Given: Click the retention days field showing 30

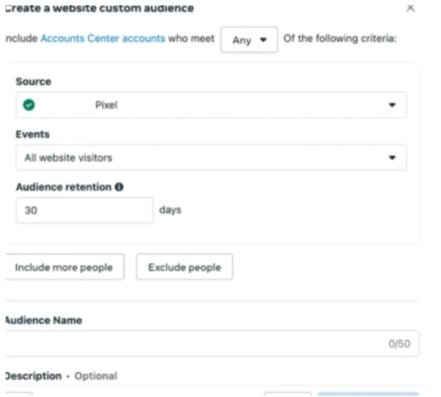Looking at the screenshot, I should click(84, 210).
